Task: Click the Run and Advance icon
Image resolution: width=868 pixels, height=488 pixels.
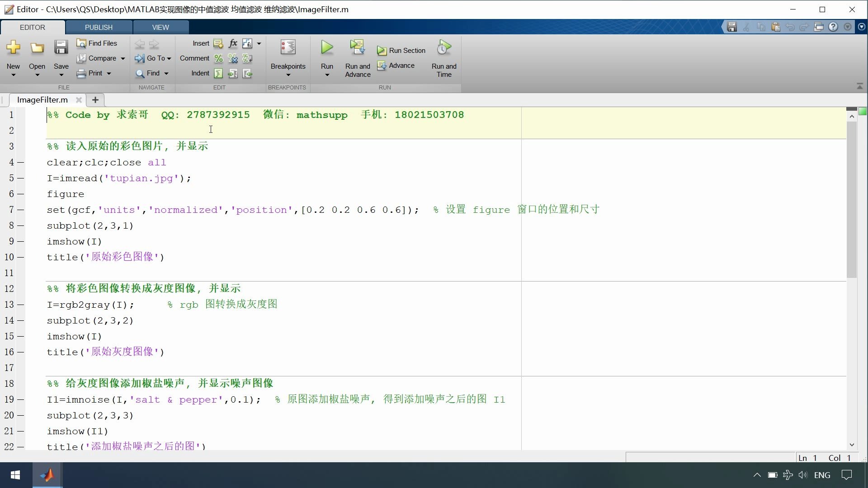Action: tap(357, 47)
